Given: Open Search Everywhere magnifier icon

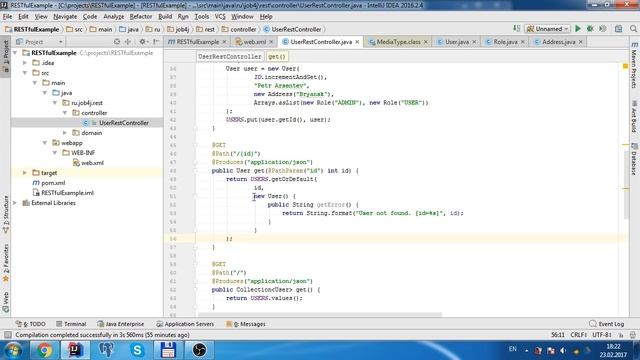Looking at the screenshot, I should coord(633,29).
